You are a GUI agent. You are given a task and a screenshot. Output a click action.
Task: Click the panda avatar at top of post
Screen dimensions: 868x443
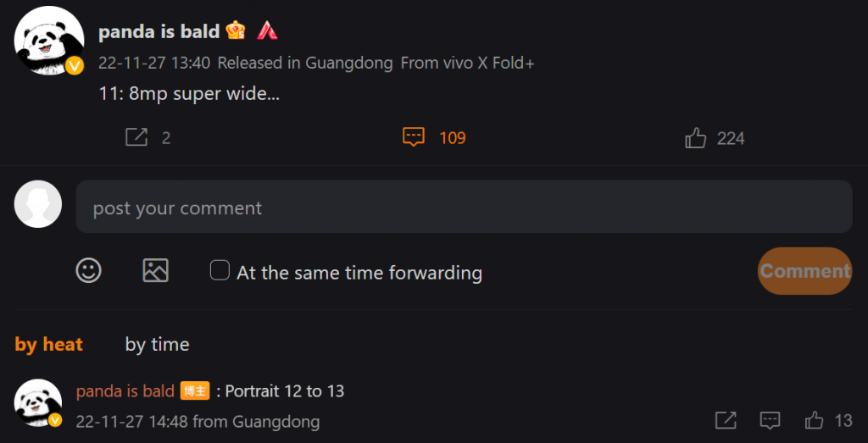[x=49, y=40]
